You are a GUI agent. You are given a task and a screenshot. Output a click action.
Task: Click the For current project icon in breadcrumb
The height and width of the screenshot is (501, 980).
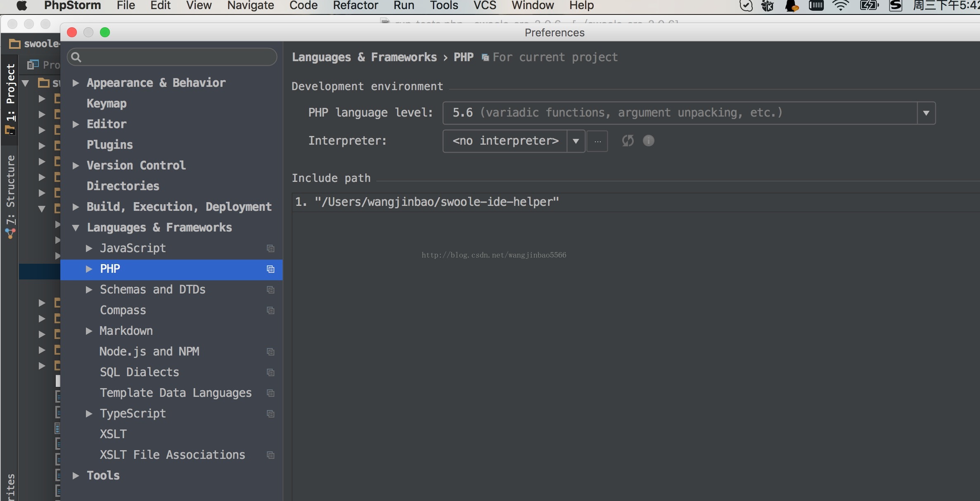(485, 57)
